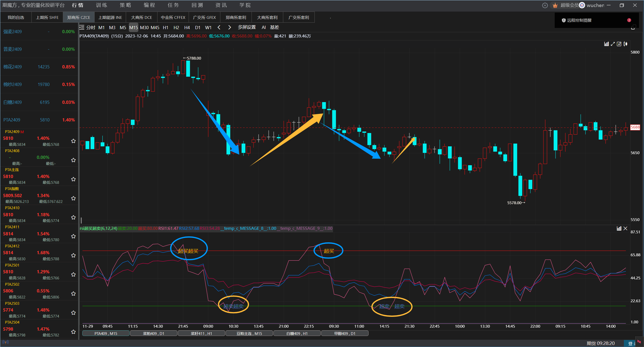Open the chart drawing edit tool
Image resolution: width=644 pixels, height=347 pixels.
point(619,44)
